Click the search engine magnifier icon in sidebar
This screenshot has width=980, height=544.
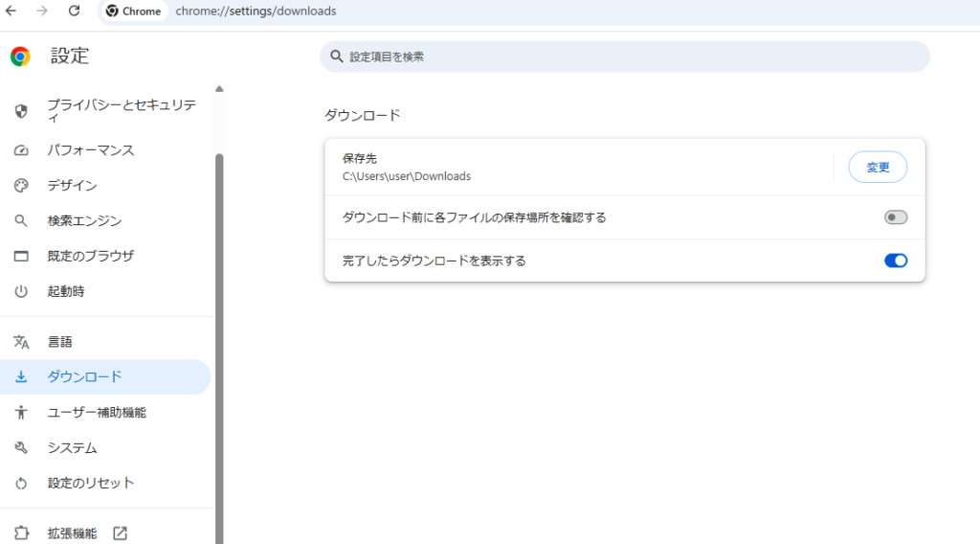[x=21, y=221]
